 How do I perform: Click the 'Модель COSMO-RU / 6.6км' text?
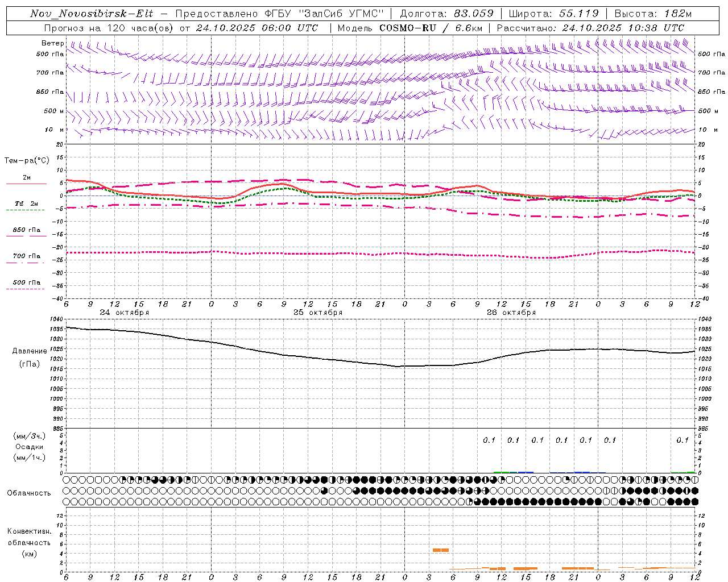click(410, 28)
